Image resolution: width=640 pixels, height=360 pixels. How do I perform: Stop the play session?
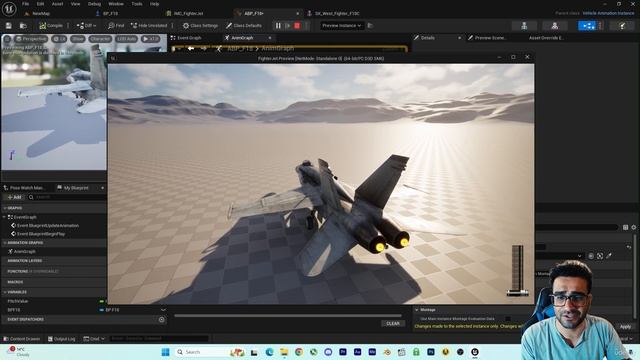point(297,26)
